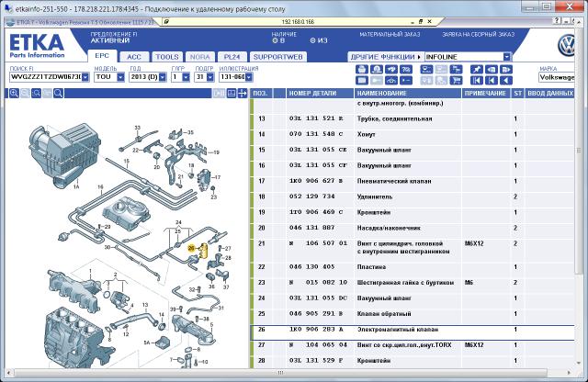Viewport: 588px width, 382px height.
Task: Select the 'ИЗ' radio under НАЛИЧИЕ
Action: [x=312, y=40]
